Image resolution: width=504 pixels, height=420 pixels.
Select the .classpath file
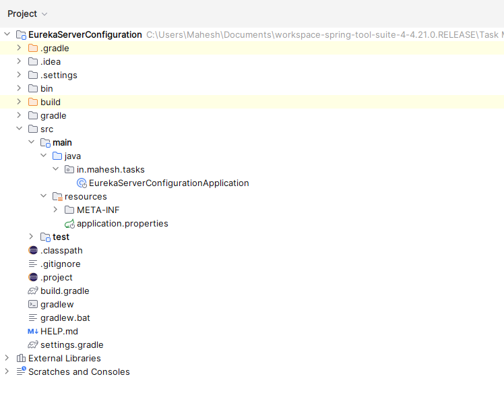click(61, 251)
